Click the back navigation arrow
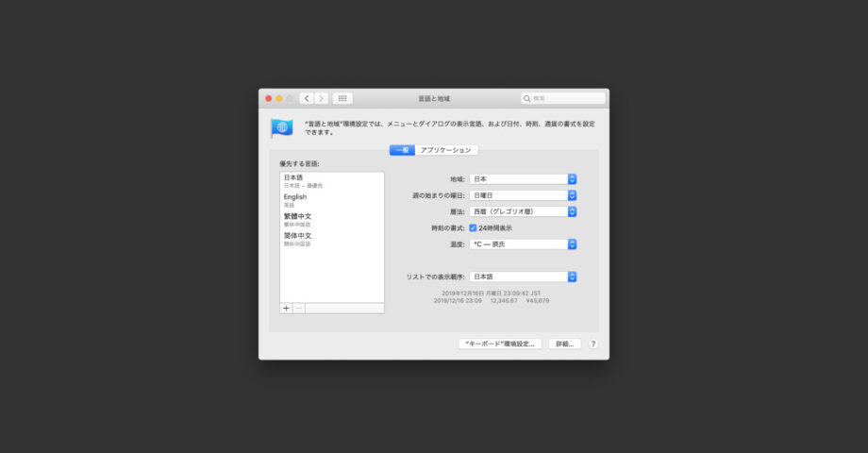This screenshot has width=868, height=453. [308, 98]
